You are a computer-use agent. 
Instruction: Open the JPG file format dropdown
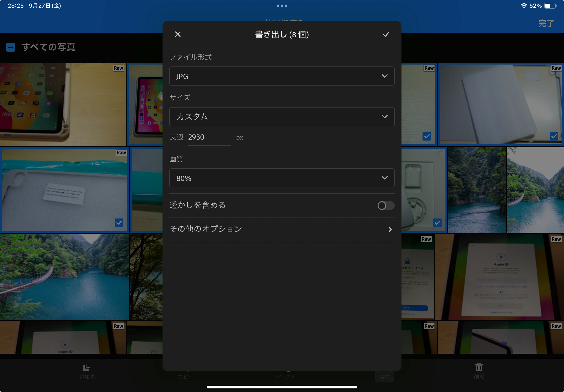point(282,76)
